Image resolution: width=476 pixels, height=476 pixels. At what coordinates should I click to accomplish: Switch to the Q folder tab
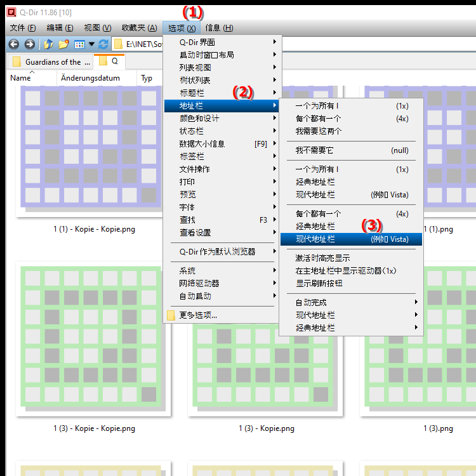(109, 61)
